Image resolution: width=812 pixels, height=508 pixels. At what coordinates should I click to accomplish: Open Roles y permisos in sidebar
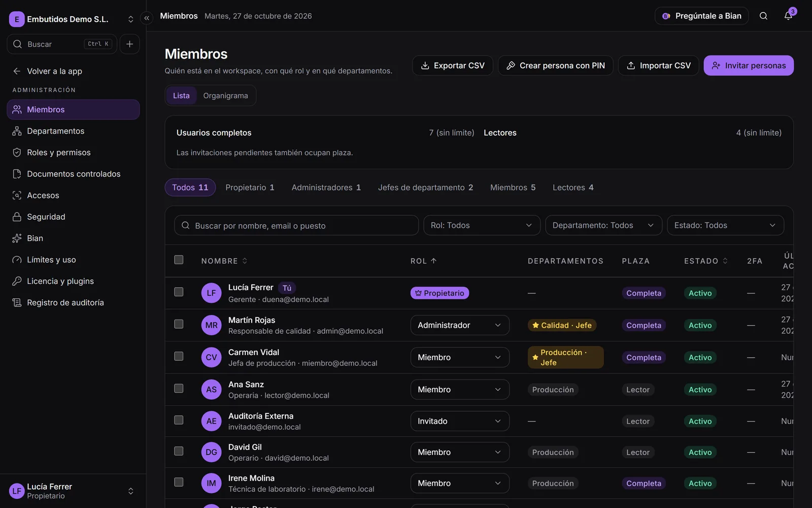coord(73,152)
